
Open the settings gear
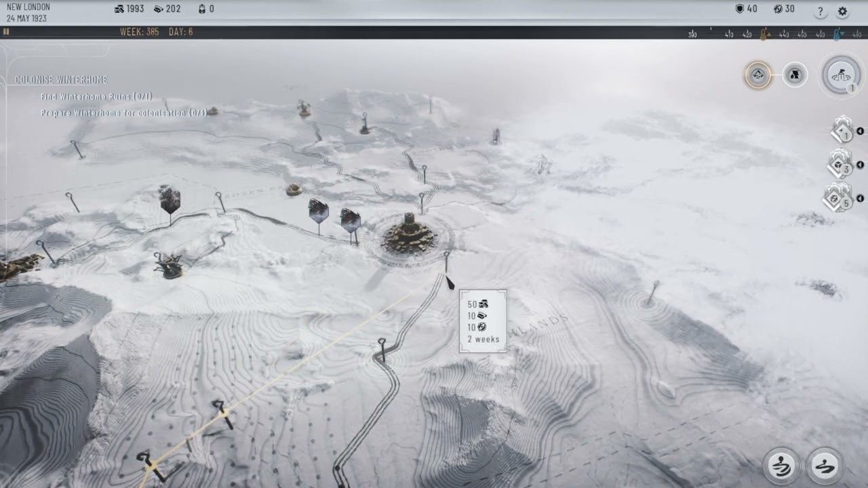[842, 11]
